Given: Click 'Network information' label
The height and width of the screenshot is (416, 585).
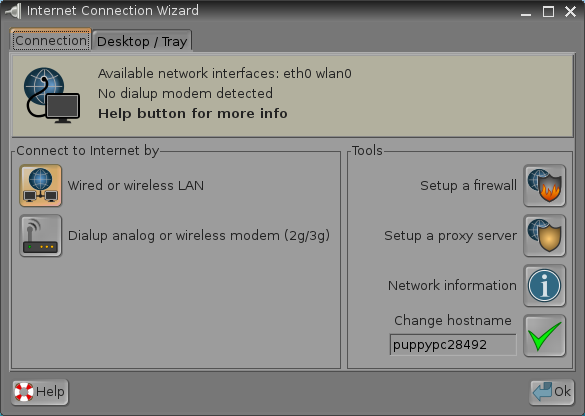Looking at the screenshot, I should tap(453, 285).
